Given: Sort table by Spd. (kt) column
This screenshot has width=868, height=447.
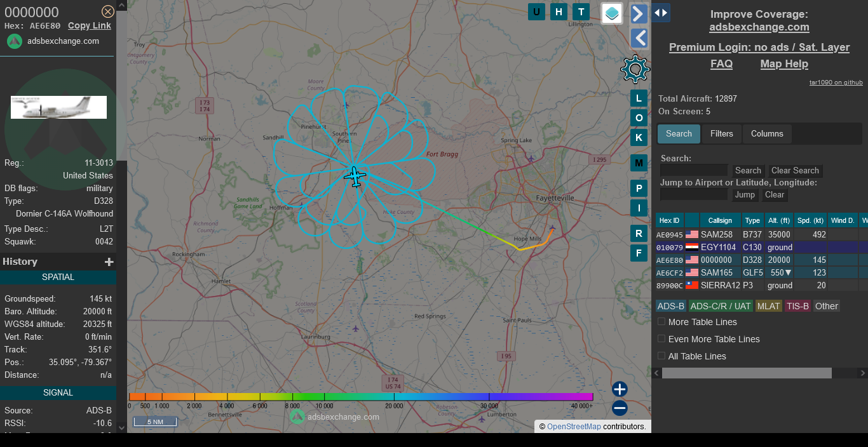Looking at the screenshot, I should click(x=811, y=220).
